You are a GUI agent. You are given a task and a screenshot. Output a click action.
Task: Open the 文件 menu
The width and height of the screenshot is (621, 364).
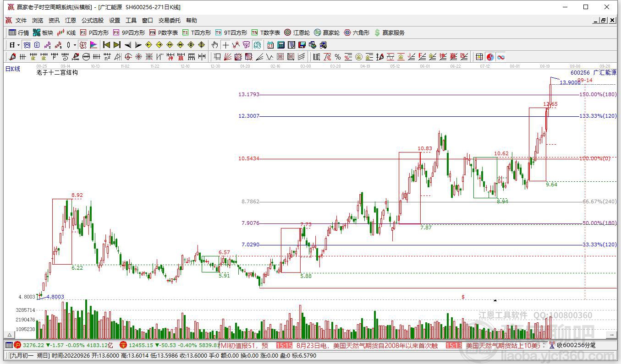point(21,21)
